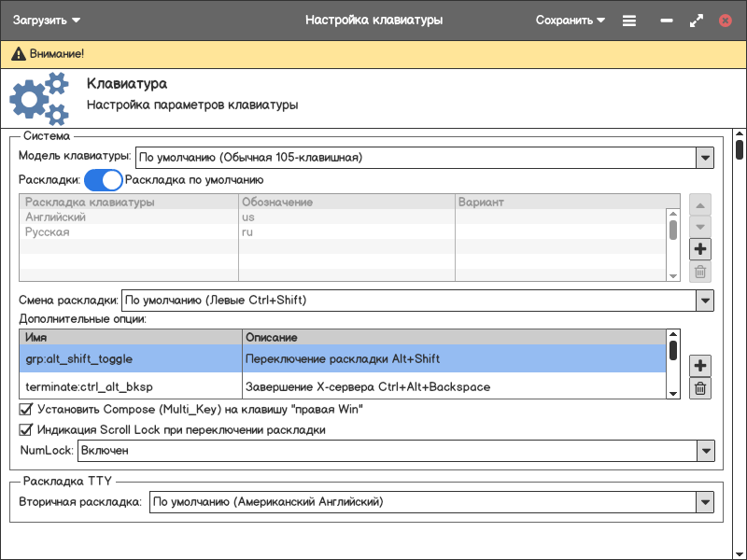Open the Сохранить menu
The width and height of the screenshot is (747, 560).
point(570,21)
